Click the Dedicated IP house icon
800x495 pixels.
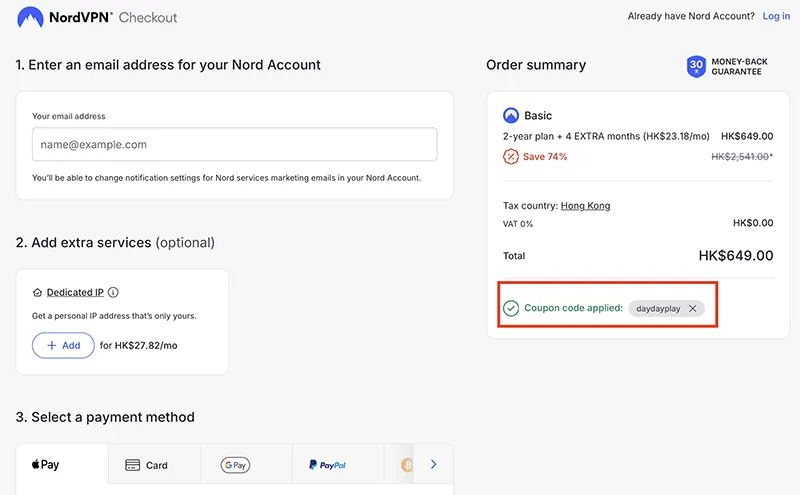[38, 293]
